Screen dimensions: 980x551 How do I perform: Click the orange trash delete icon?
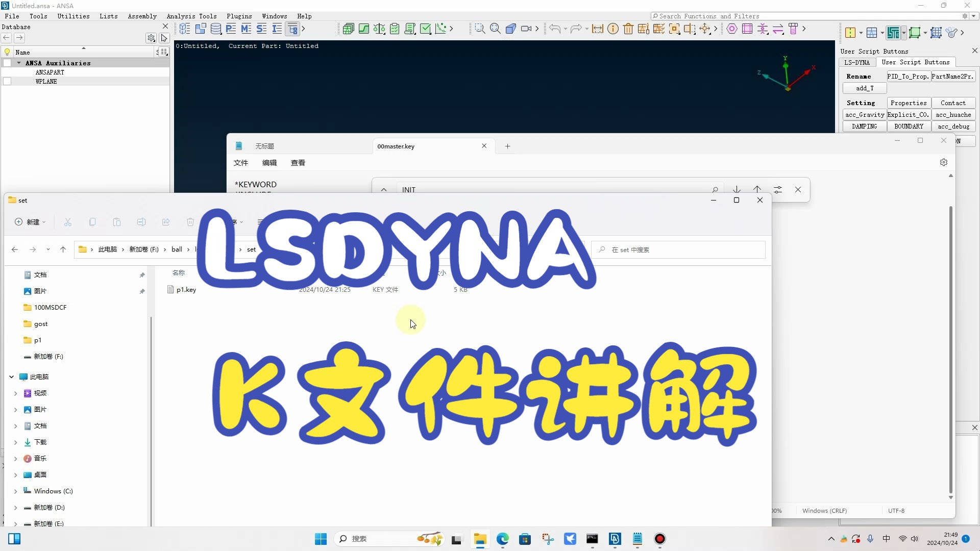628,29
